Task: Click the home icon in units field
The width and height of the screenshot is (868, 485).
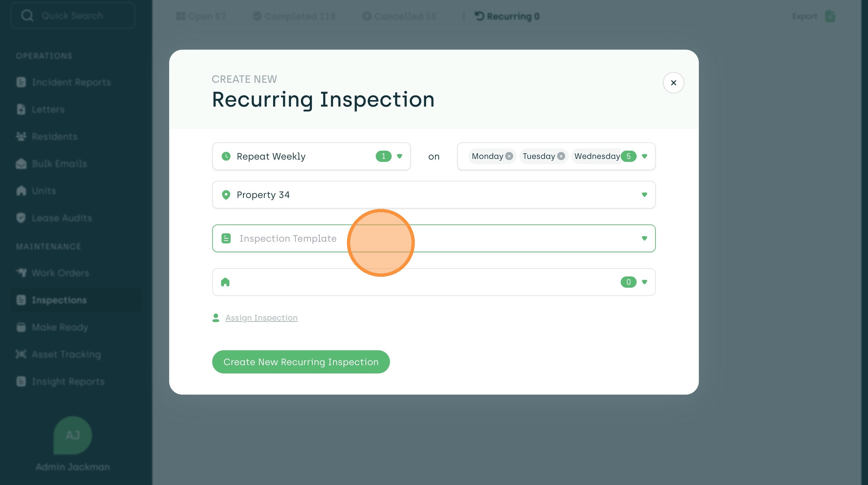Action: coord(225,282)
